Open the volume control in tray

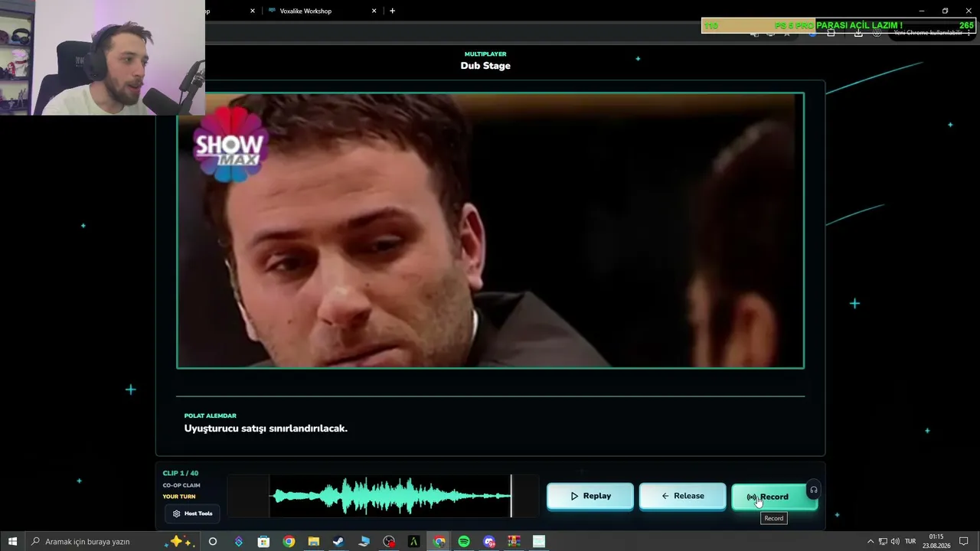895,542
